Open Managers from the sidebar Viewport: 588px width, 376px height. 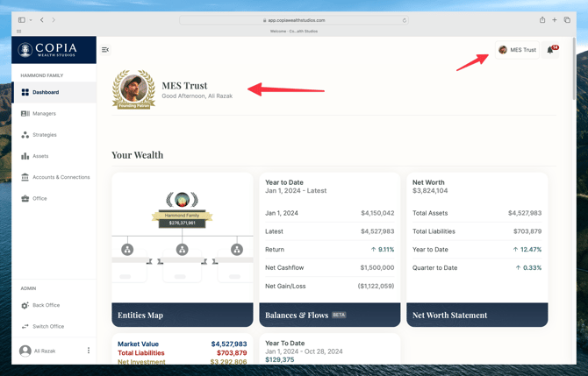pos(44,113)
